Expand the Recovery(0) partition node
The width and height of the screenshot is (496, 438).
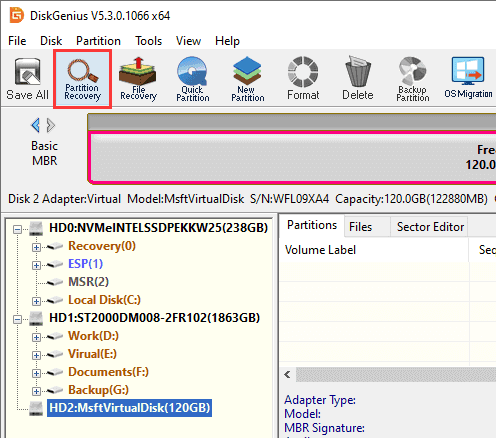coord(36,247)
